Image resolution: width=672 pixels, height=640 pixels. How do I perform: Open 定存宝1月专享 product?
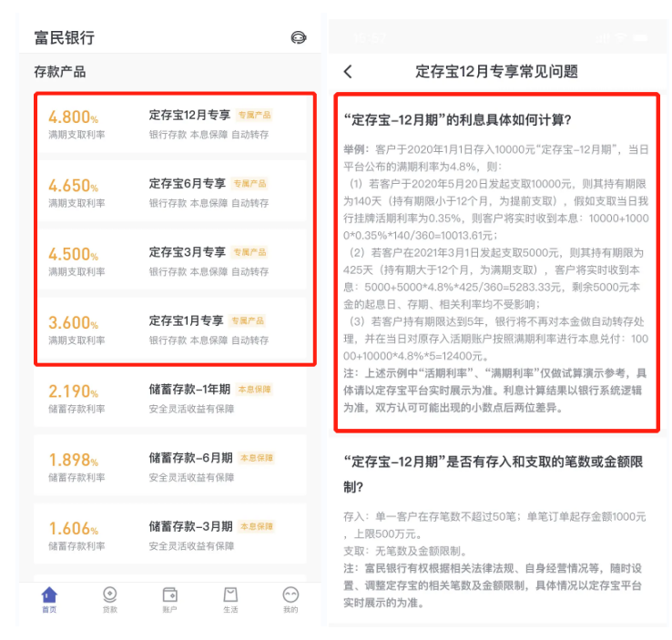[x=172, y=330]
